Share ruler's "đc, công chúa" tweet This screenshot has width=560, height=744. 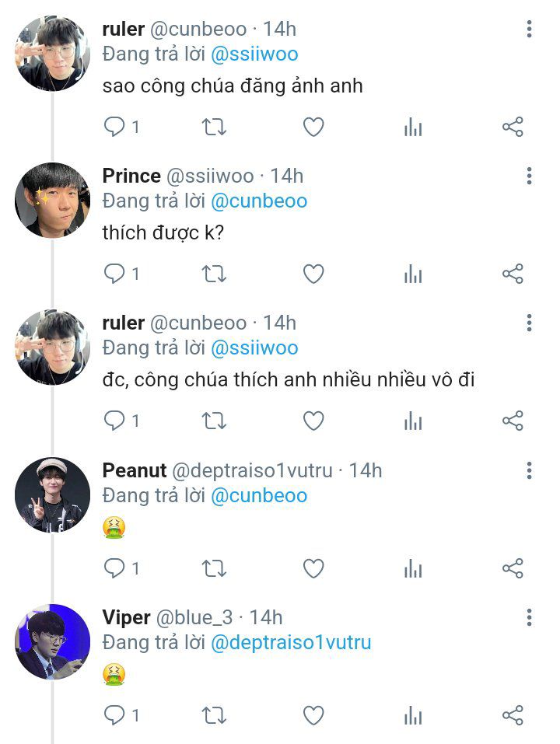point(513,421)
